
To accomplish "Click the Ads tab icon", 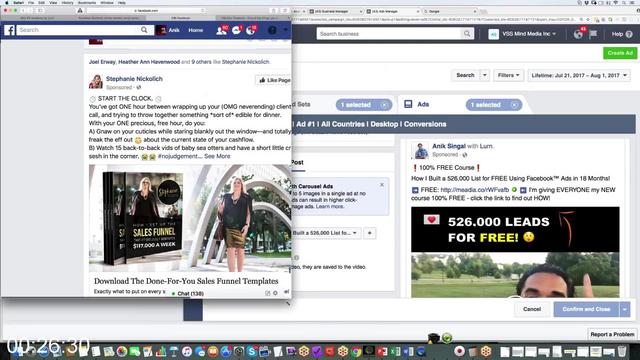I will pyautogui.click(x=408, y=104).
